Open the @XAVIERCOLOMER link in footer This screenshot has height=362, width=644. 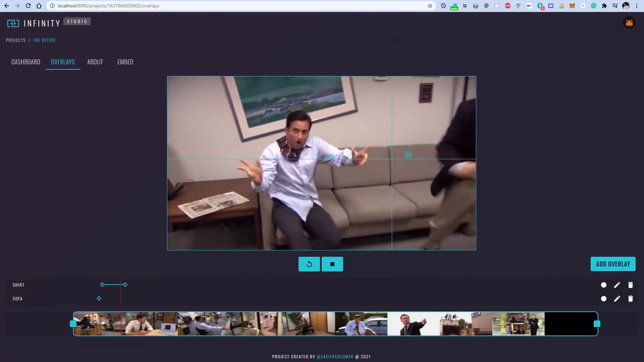coord(335,357)
